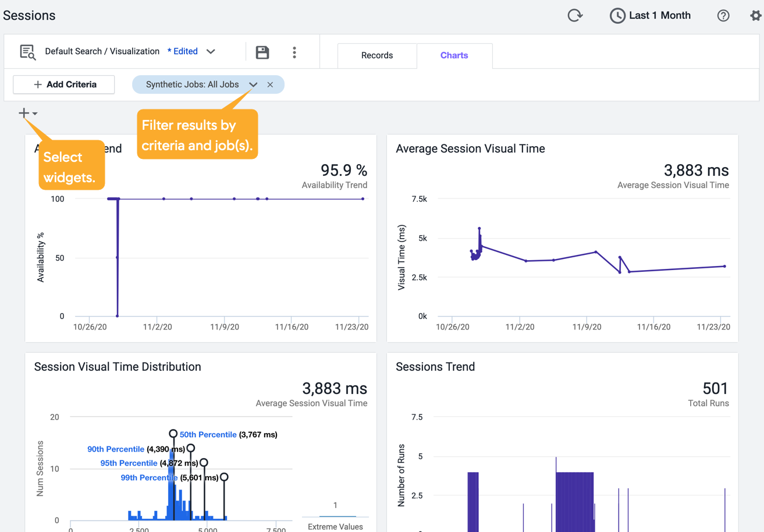This screenshot has width=764, height=532.
Task: Open the three-dot more options menu
Action: point(294,52)
